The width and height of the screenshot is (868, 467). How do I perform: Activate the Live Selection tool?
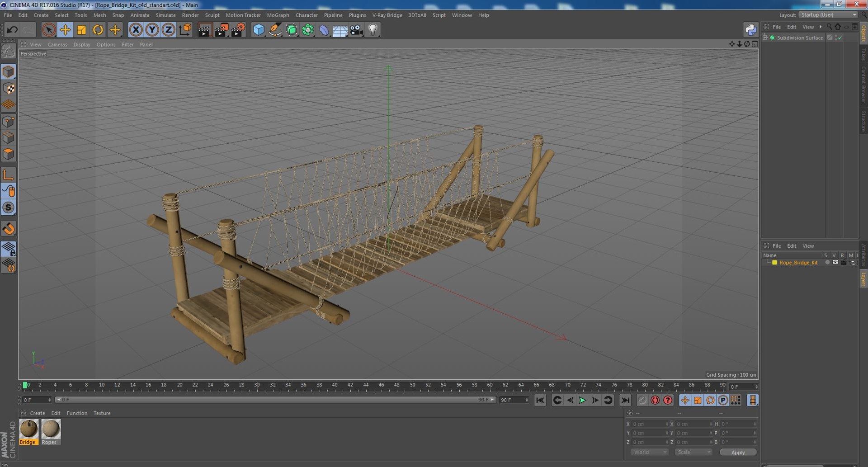[48, 30]
